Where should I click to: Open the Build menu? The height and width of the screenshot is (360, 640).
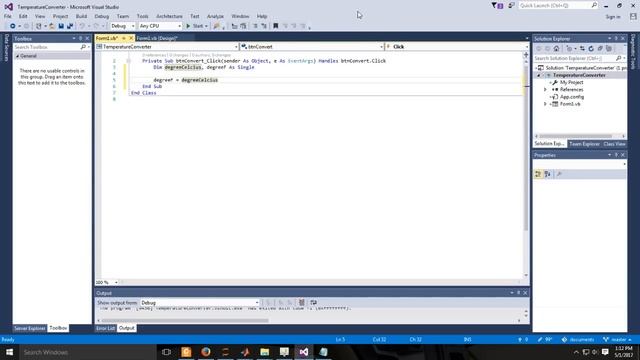pos(81,16)
